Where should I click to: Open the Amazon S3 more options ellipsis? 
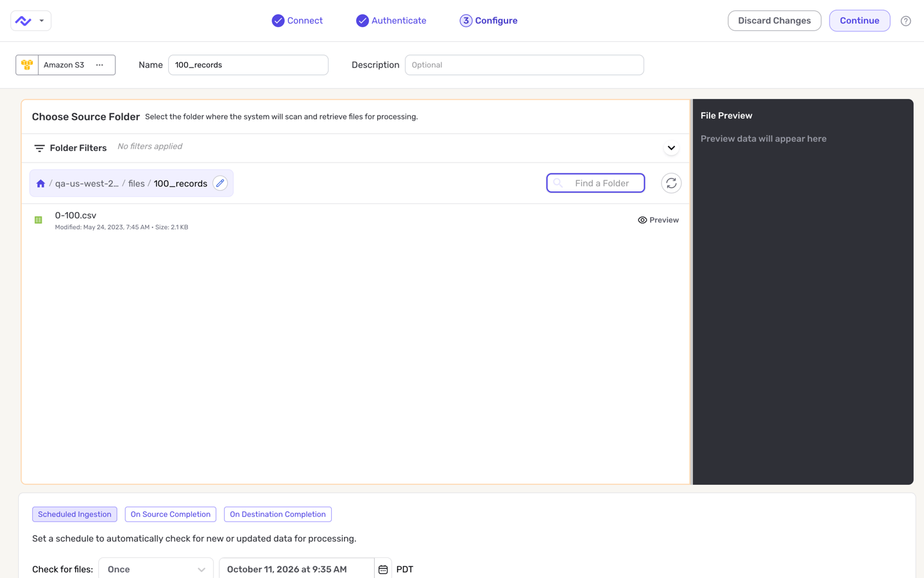[x=99, y=65]
